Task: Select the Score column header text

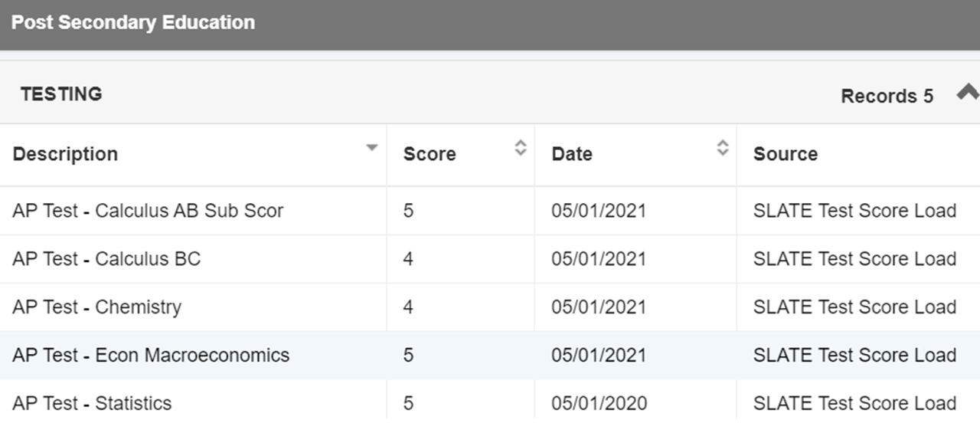Action: point(430,154)
